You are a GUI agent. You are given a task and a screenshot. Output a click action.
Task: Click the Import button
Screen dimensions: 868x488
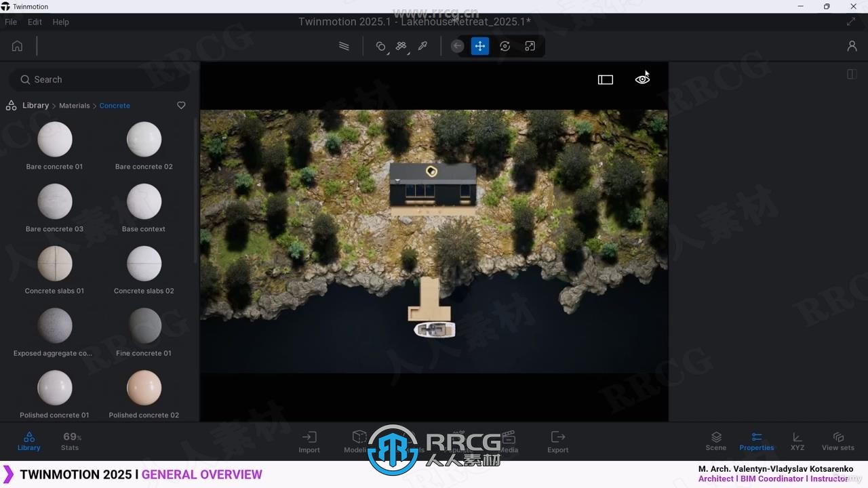coord(309,441)
